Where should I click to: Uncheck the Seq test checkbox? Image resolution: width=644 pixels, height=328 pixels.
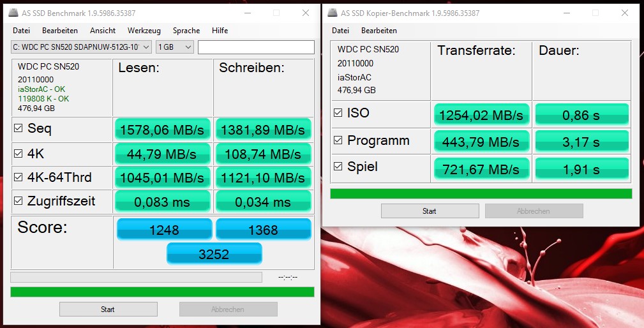tap(18, 128)
